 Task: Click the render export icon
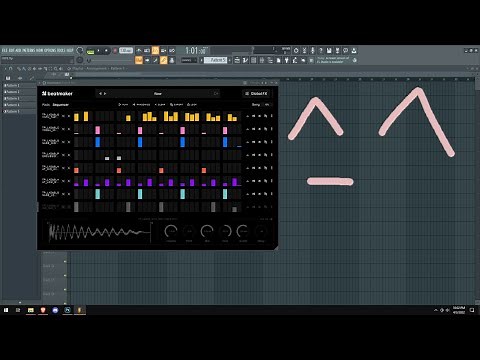click(x=337, y=51)
